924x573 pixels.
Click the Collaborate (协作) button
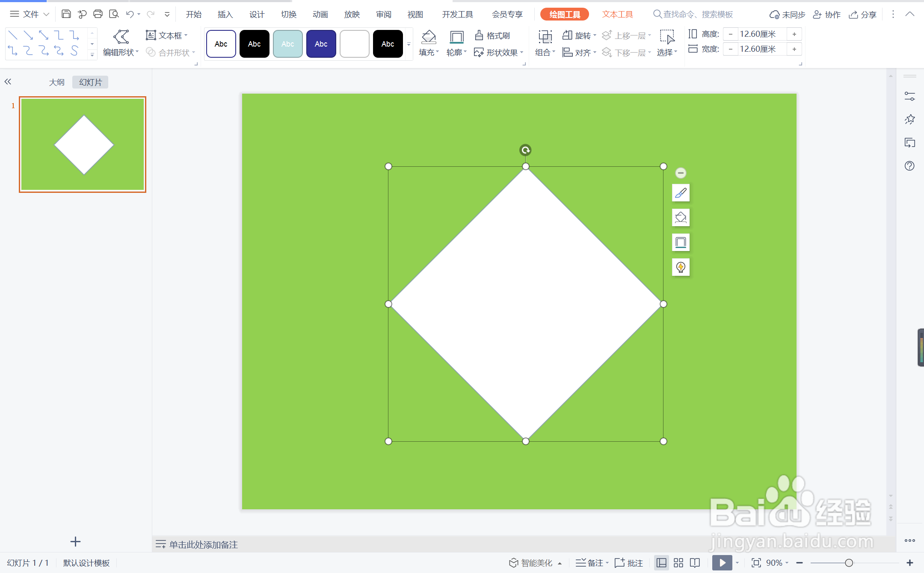(826, 15)
